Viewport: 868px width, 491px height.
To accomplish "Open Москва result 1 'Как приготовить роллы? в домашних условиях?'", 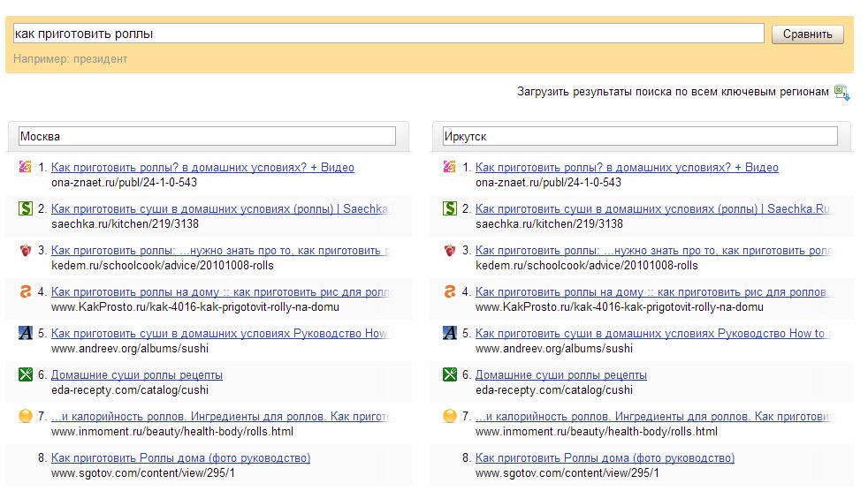I will click(x=202, y=167).
